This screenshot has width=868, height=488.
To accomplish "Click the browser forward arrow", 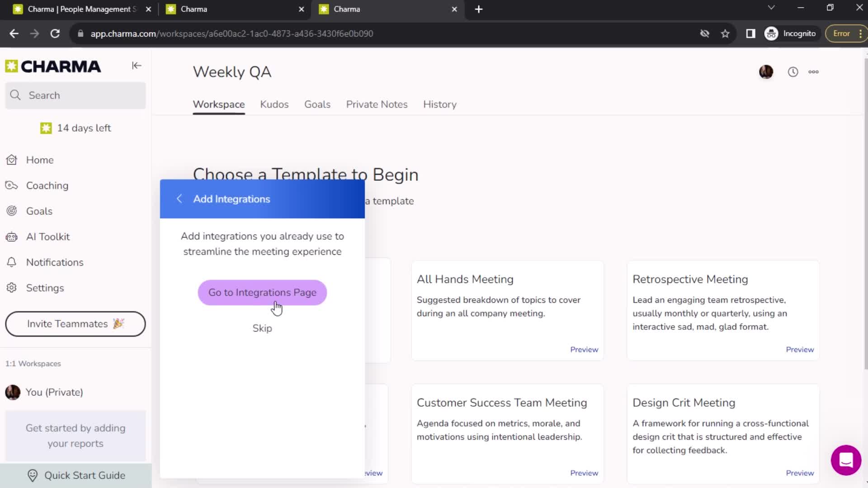I will pos(34,33).
